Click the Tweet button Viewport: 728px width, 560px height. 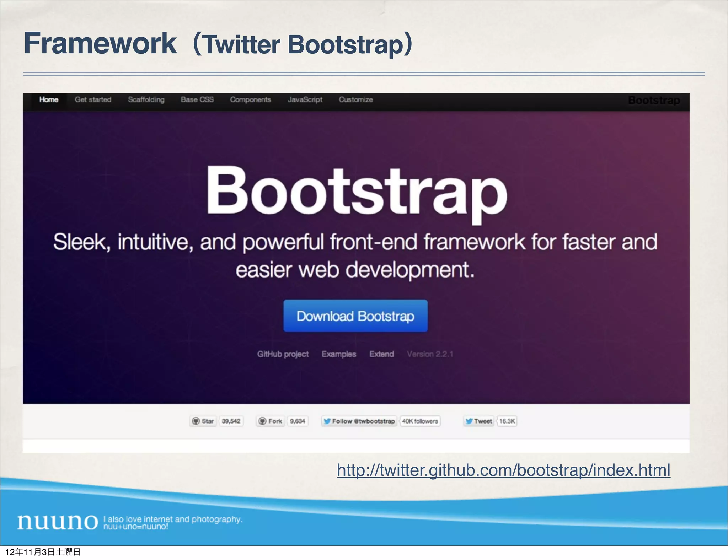pyautogui.click(x=479, y=421)
